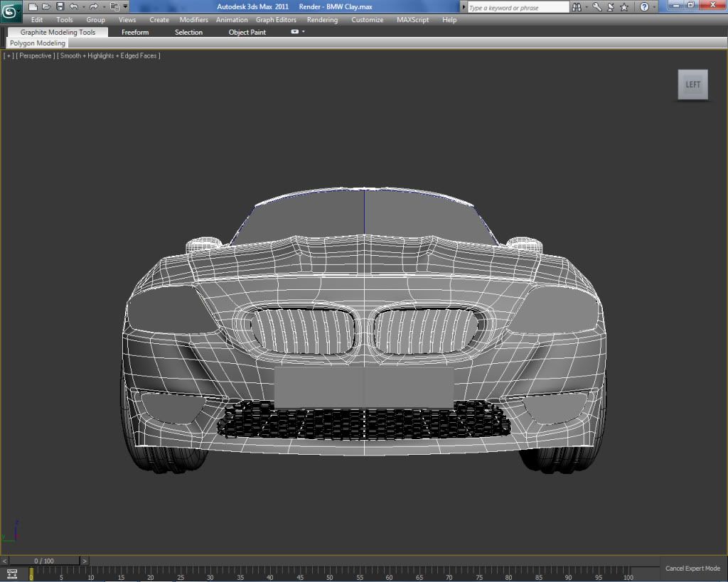Open the Create menu
The width and height of the screenshot is (728, 582).
(159, 19)
